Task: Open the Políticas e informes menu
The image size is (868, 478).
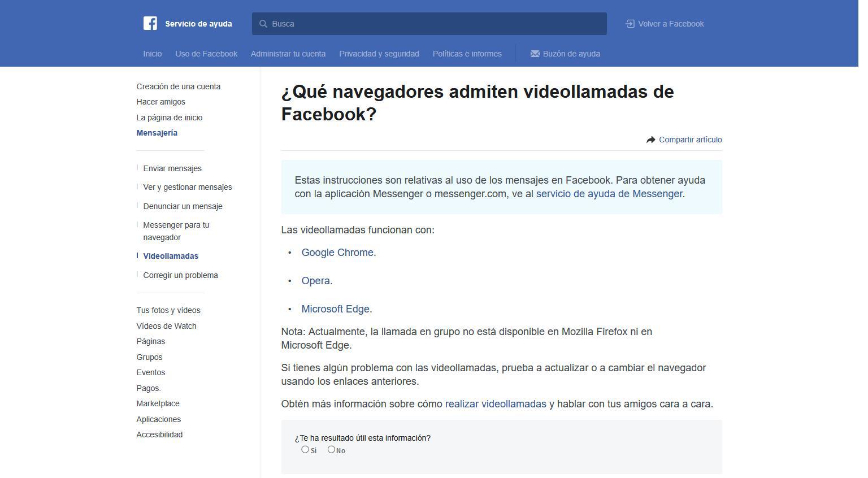Action: 467,54
